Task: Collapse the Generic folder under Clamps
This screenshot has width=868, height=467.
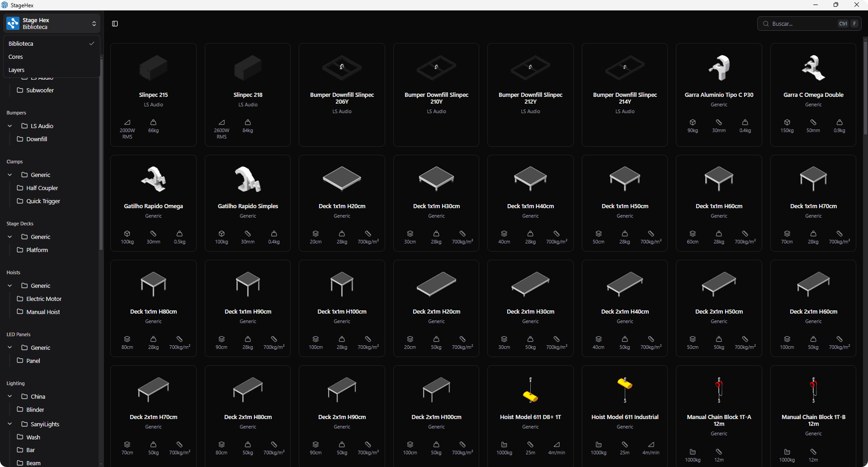Action: pyautogui.click(x=9, y=175)
